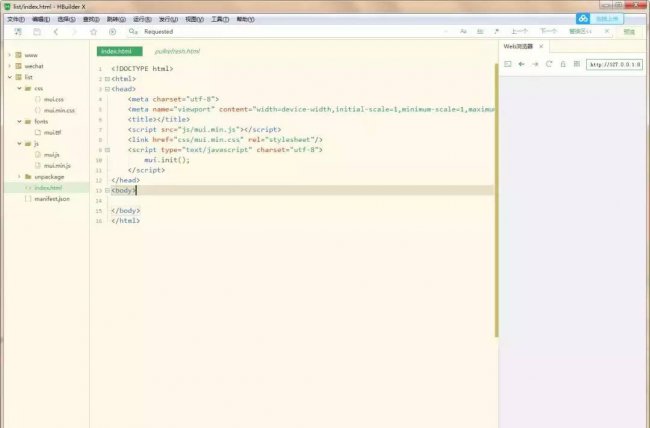Select index.html in the project tree
The width and height of the screenshot is (650, 428).
coord(48,188)
